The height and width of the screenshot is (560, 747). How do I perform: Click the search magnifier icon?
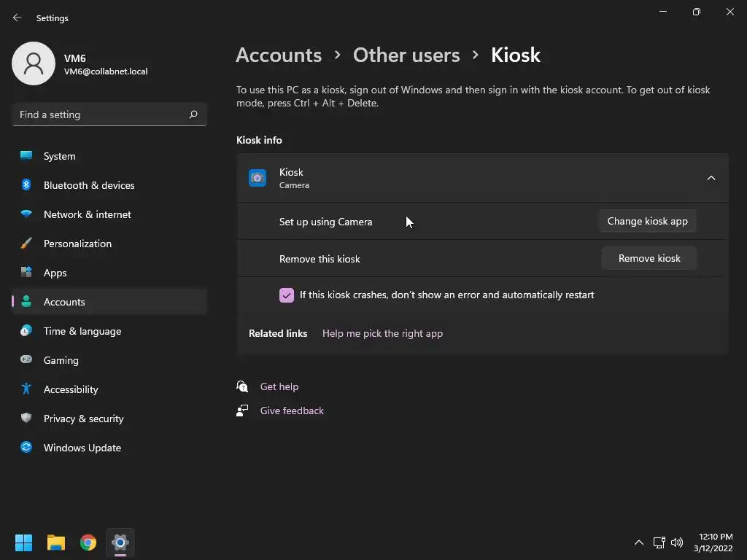point(193,114)
